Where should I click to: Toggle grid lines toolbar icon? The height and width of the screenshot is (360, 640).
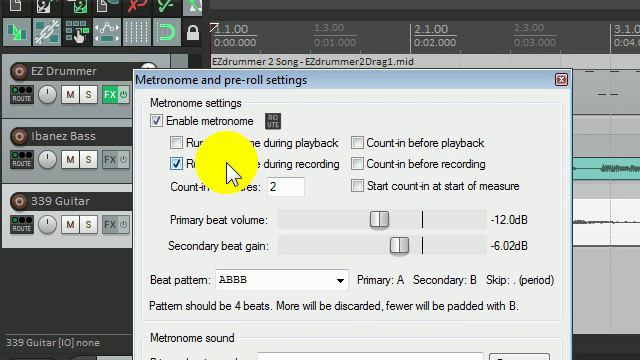pos(137,32)
